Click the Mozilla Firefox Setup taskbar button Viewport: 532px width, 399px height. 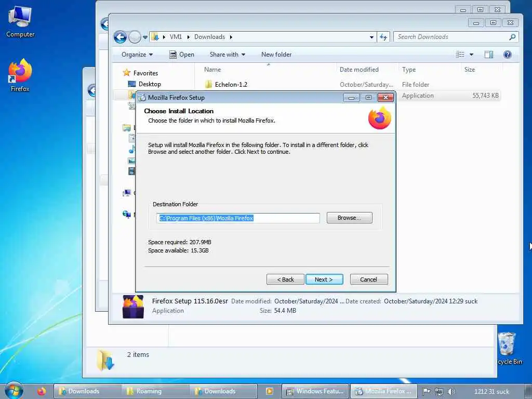tap(383, 391)
